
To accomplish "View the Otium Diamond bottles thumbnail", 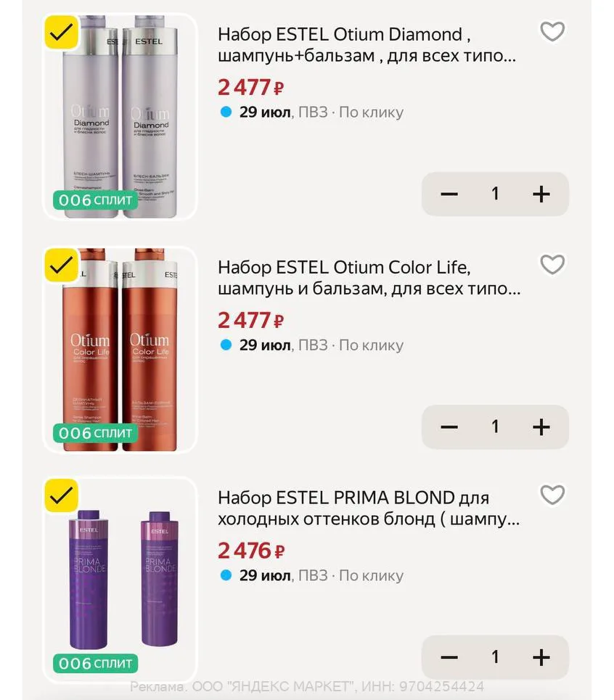I will click(x=120, y=117).
